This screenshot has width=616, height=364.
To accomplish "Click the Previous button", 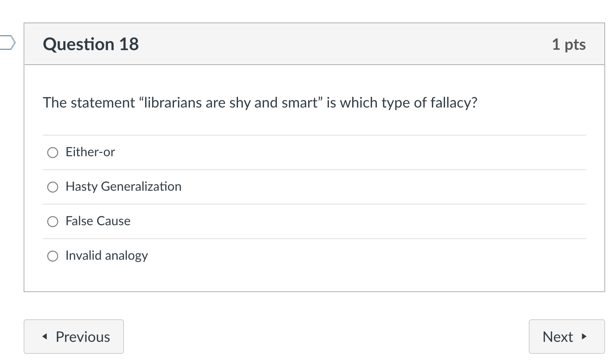I will pos(73,337).
